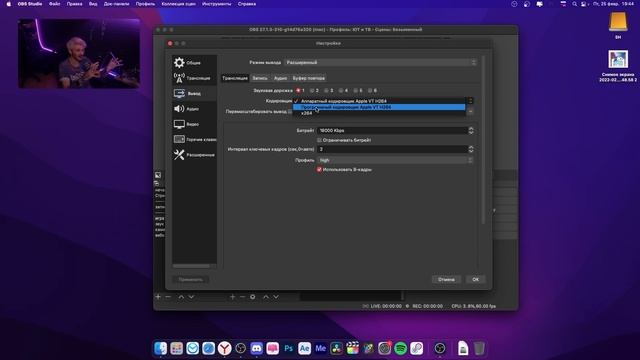Click the add source plus icon in OBS

click(232, 297)
